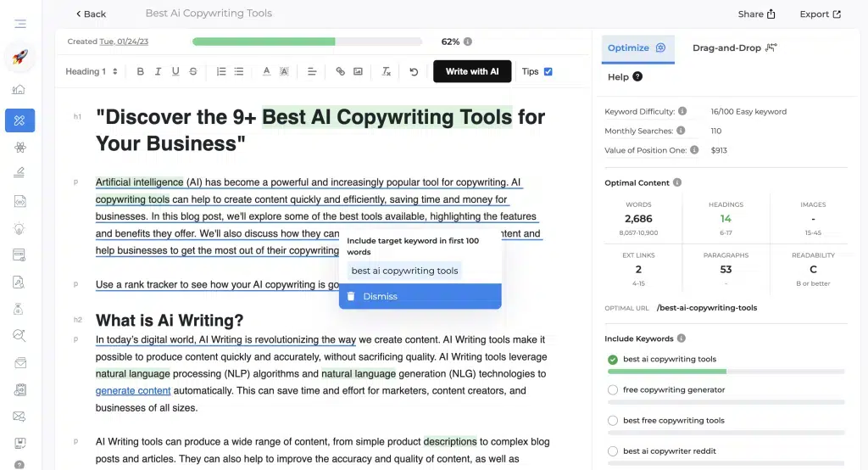Click the italic formatting icon
The width and height of the screenshot is (868, 470).
pyautogui.click(x=158, y=72)
